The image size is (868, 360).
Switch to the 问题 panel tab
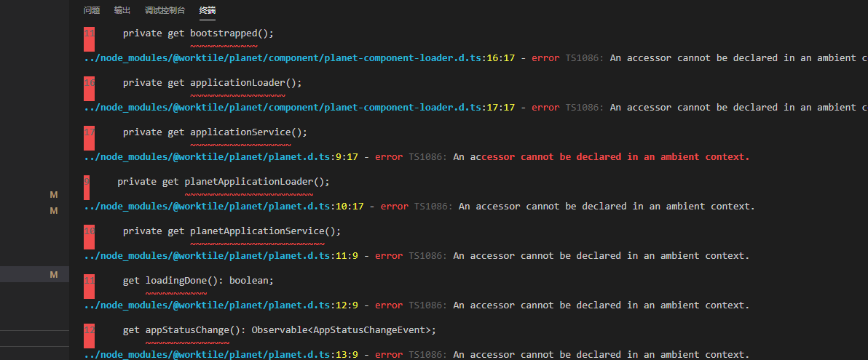click(x=92, y=10)
